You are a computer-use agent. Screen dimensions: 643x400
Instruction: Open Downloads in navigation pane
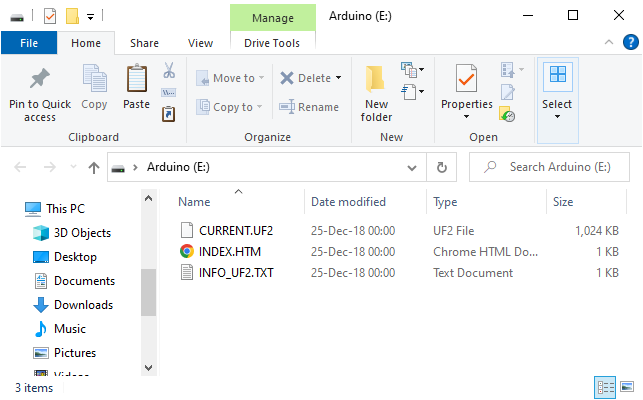(84, 305)
